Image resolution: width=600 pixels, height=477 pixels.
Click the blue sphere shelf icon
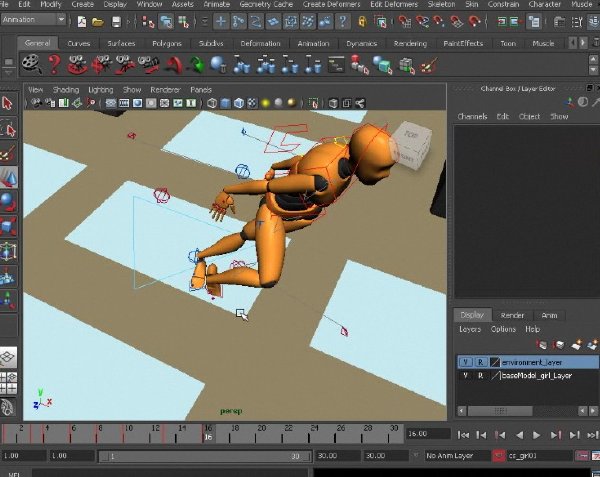point(218,64)
